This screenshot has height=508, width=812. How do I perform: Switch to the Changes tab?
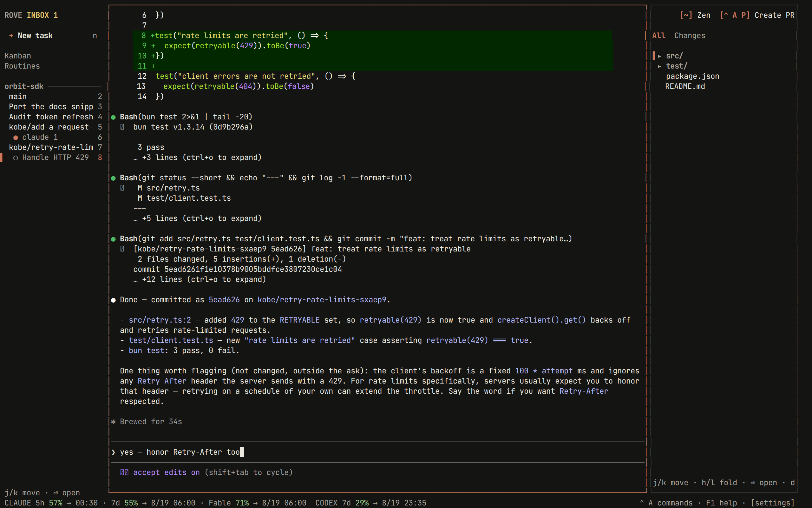point(690,36)
